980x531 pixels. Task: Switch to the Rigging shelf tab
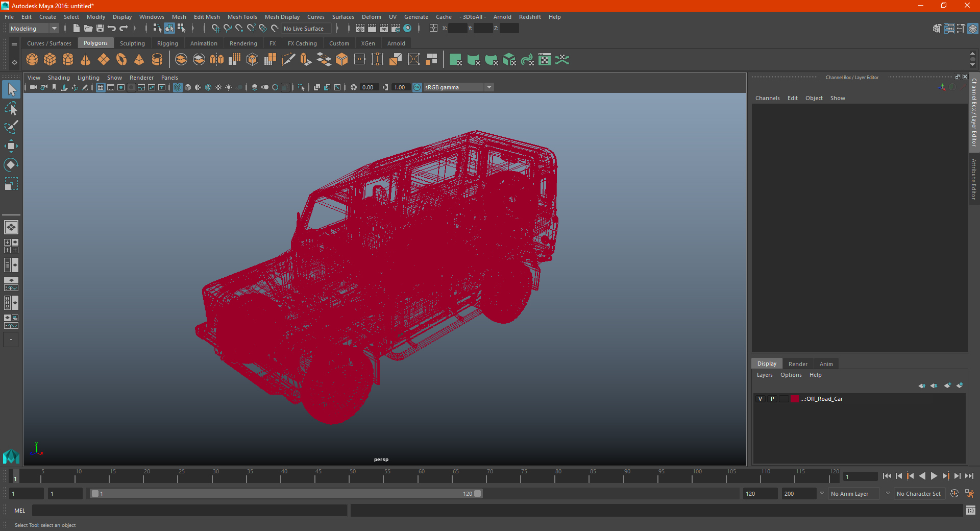point(167,43)
